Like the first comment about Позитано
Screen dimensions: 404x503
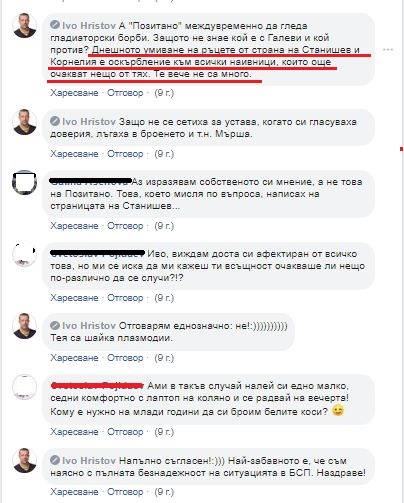pyautogui.click(x=74, y=92)
